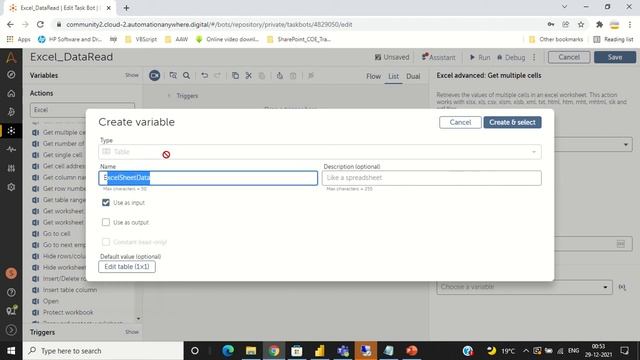Click the paste toolbar icon
The height and width of the screenshot is (360, 640).
(262, 76)
